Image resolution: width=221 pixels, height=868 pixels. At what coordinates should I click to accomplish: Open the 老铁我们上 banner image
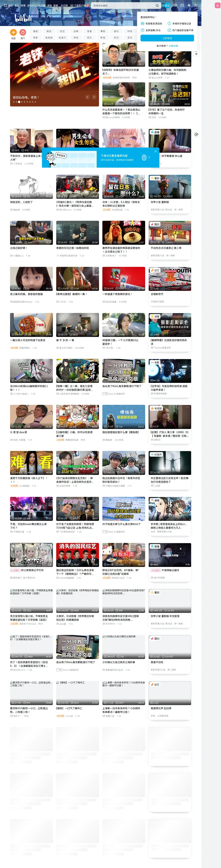click(54, 74)
